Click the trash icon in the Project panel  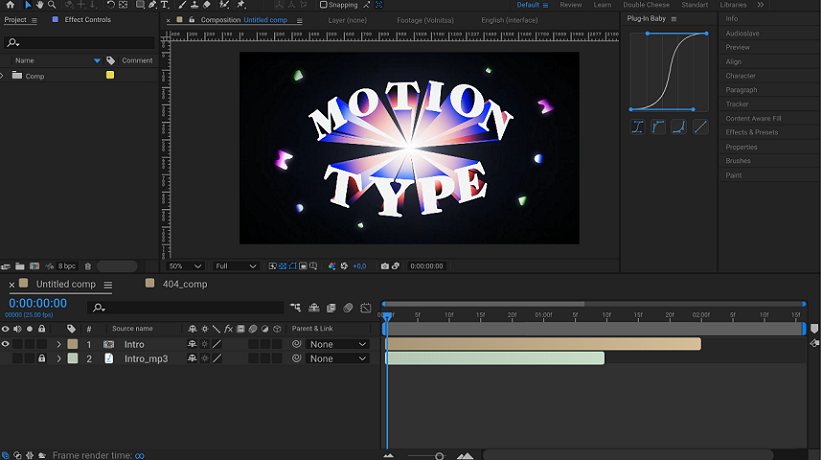[x=88, y=266]
